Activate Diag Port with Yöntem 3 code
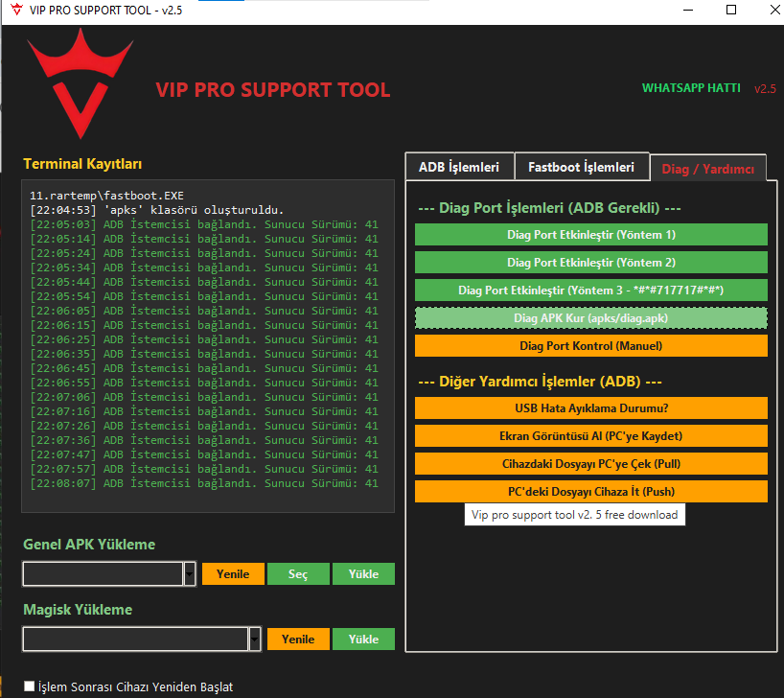This screenshot has height=698, width=784. point(590,290)
